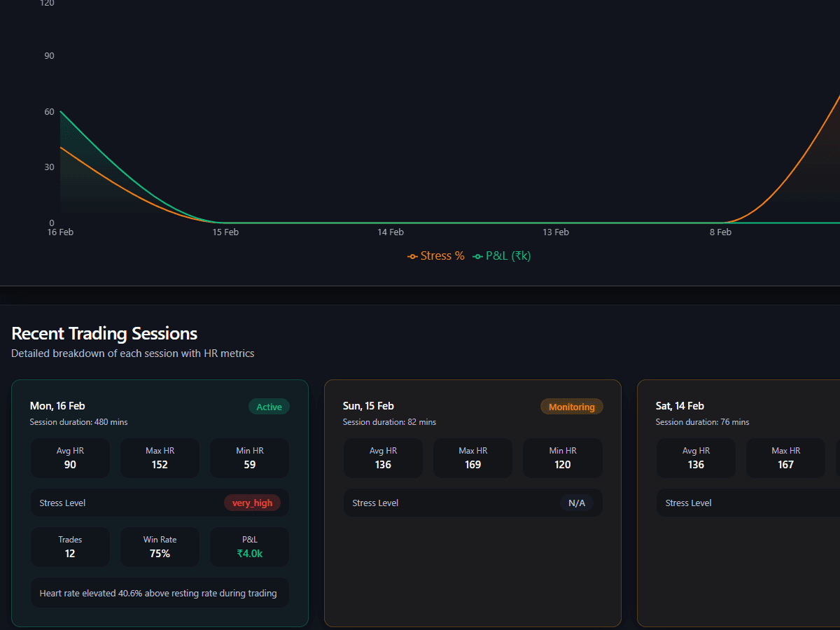The width and height of the screenshot is (840, 630).
Task: Select the Avg HR 90 metric tile
Action: 70,458
